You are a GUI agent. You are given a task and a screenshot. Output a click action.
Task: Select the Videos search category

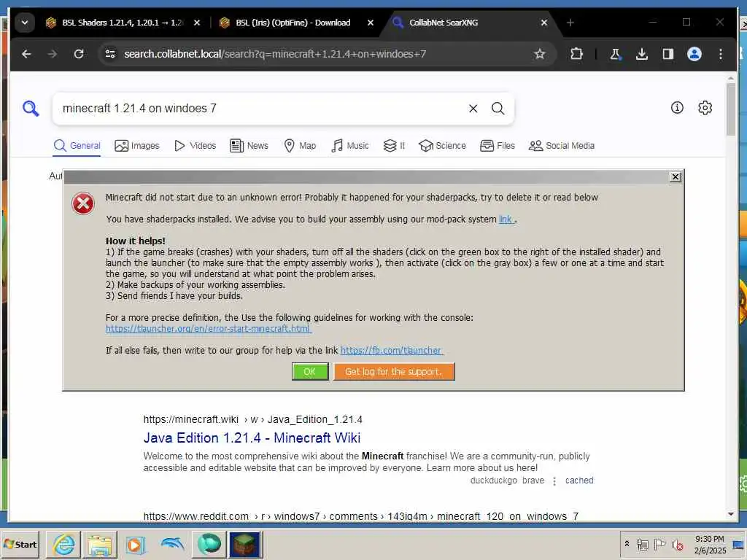click(x=196, y=146)
